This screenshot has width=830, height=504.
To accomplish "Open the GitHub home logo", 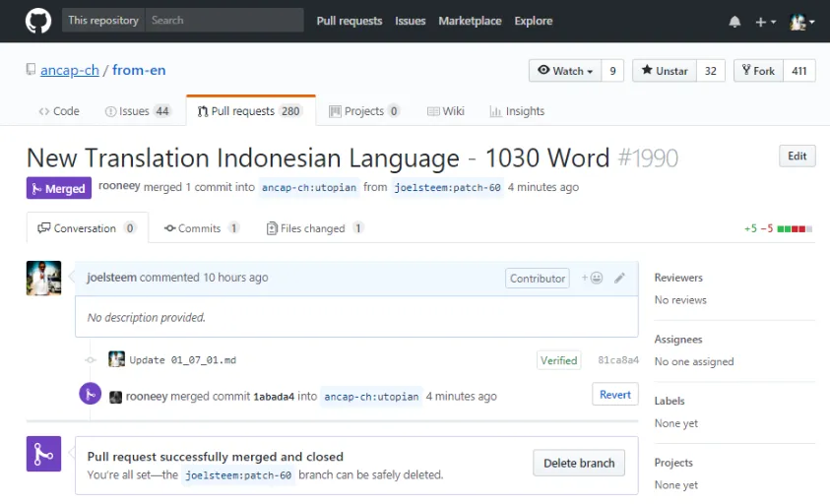I will [38, 22].
